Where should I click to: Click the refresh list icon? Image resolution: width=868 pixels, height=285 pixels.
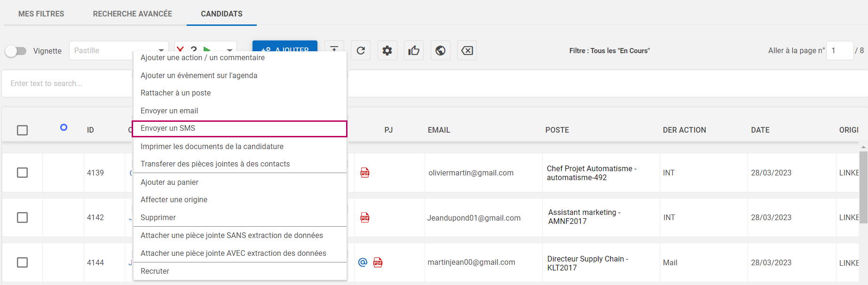pos(361,50)
